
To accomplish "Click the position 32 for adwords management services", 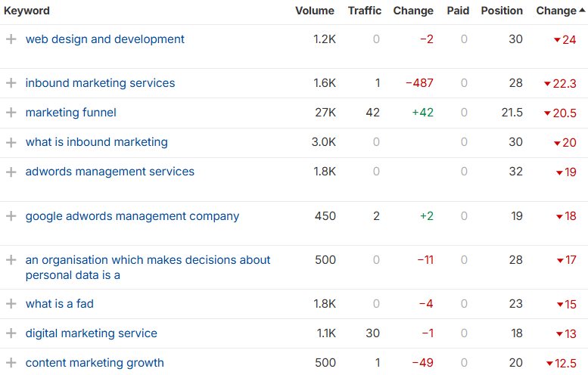I will click(x=515, y=172).
